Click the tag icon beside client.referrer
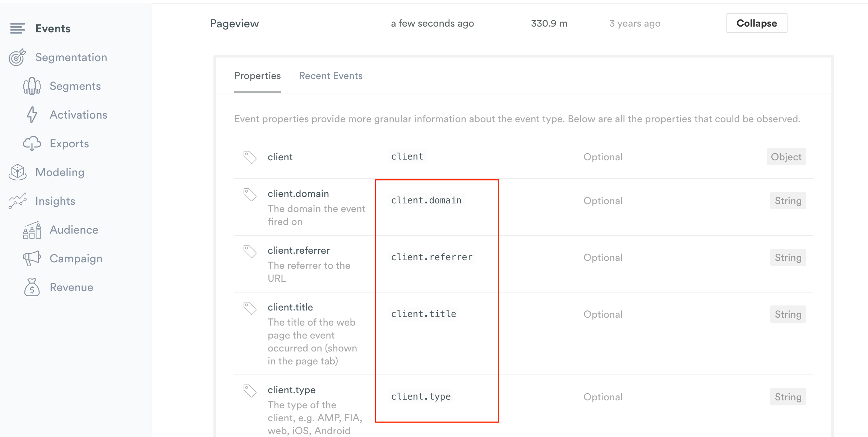868x437 pixels. (250, 251)
